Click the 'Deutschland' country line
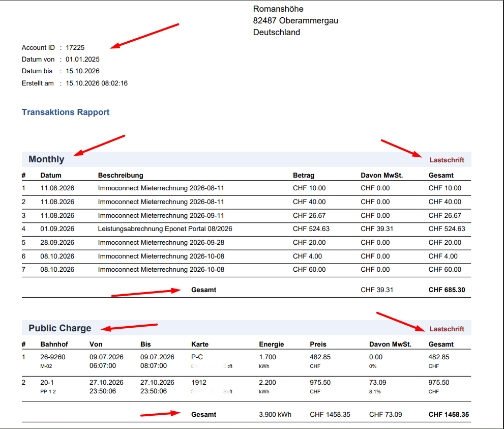This screenshot has height=429, width=504. [277, 33]
